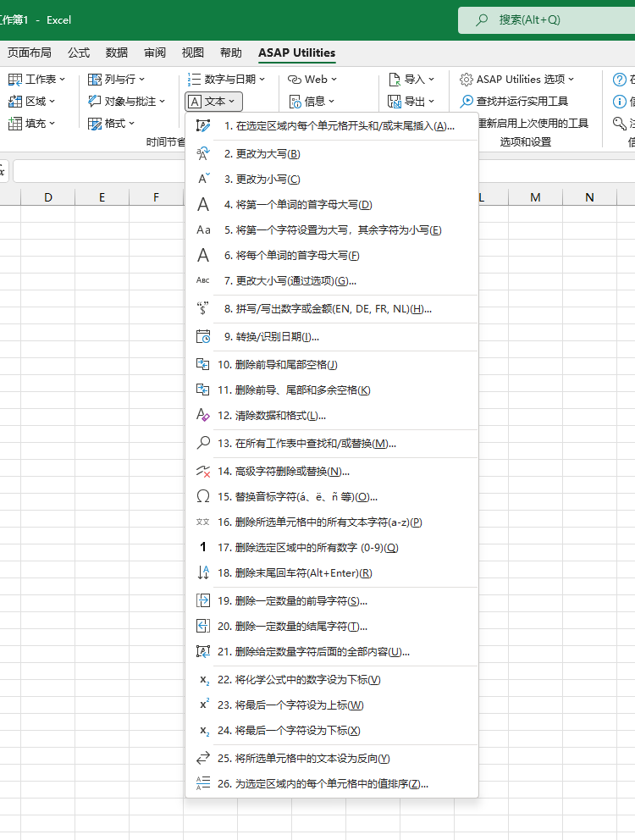Open the 帮助 tab
This screenshot has width=635, height=840.
pyautogui.click(x=231, y=52)
